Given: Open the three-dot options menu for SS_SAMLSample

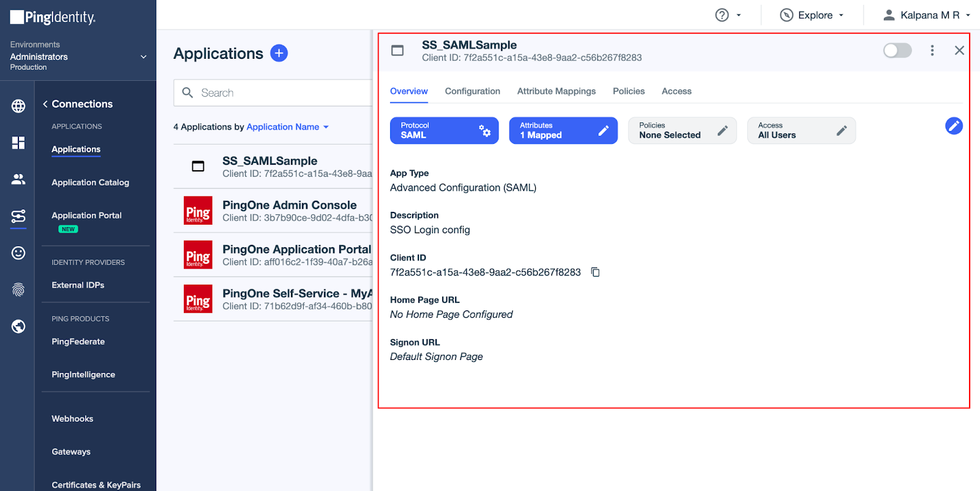Looking at the screenshot, I should point(932,51).
